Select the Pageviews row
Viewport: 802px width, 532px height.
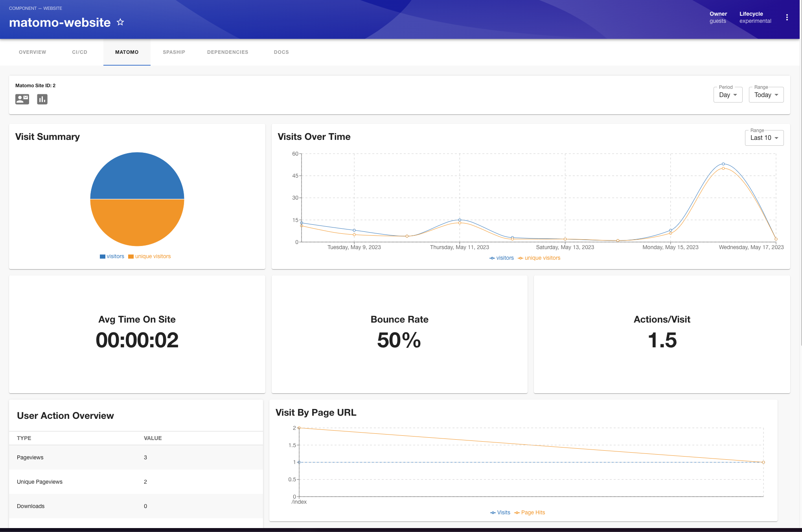coord(136,457)
